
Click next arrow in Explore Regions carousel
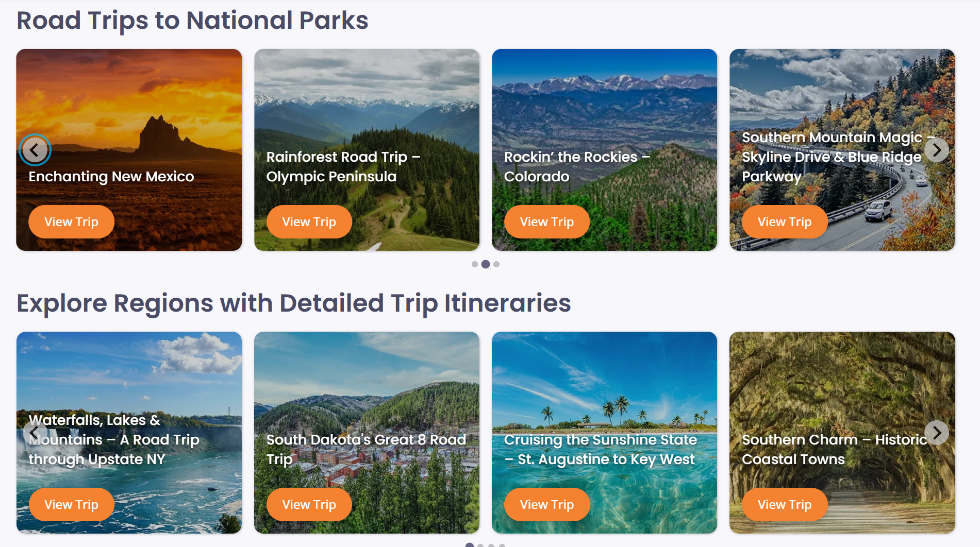(x=936, y=433)
